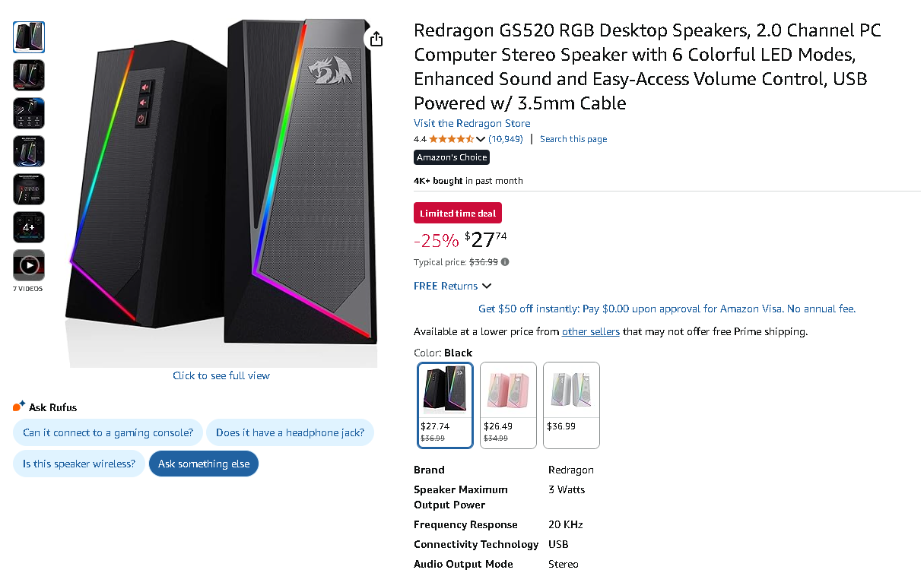Open the 4+ more images thumbnail
Screen dimensions: 924x573
(29, 227)
